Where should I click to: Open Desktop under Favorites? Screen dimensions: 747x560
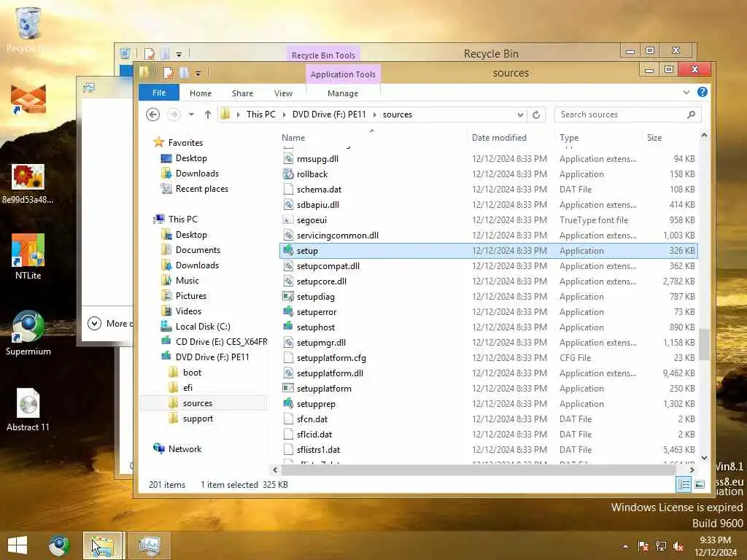click(191, 158)
